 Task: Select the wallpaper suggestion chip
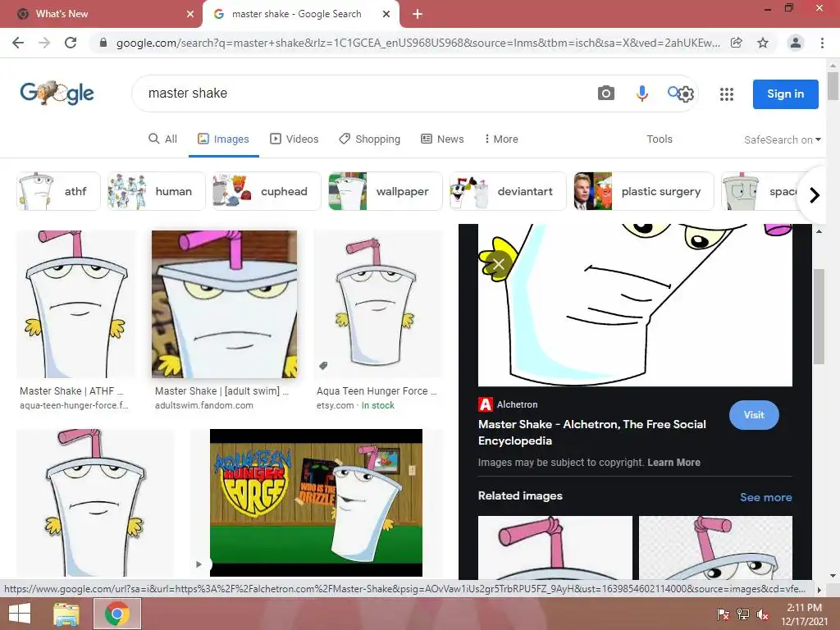coord(386,191)
